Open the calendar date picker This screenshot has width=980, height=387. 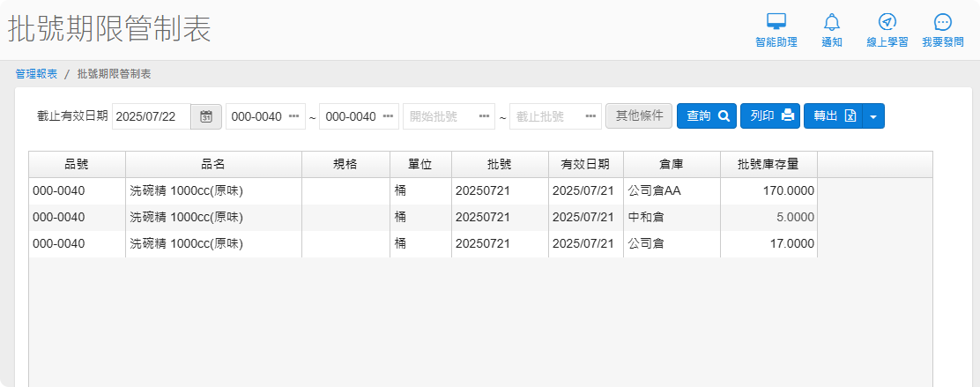[206, 116]
